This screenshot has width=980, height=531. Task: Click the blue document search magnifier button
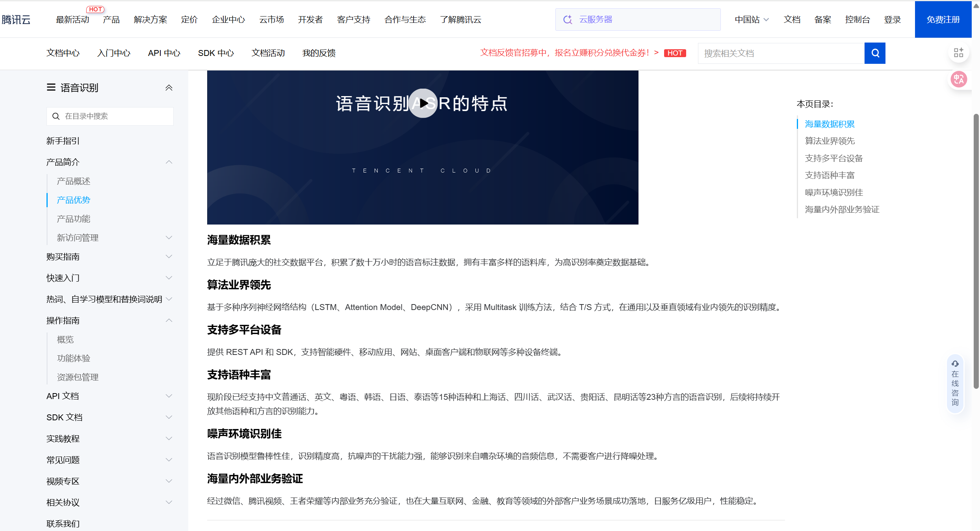[875, 53]
